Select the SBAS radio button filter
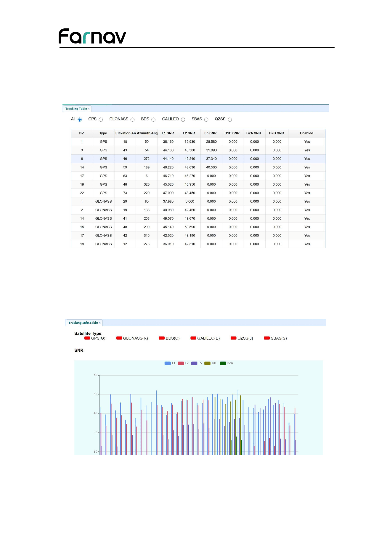This screenshot has width=392, height=554. [x=206, y=120]
